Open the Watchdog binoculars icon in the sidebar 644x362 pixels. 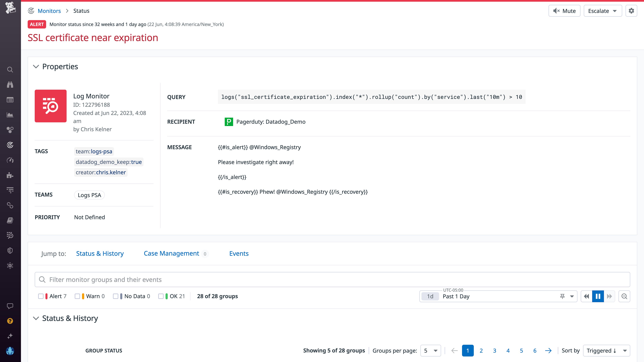pos(10,84)
